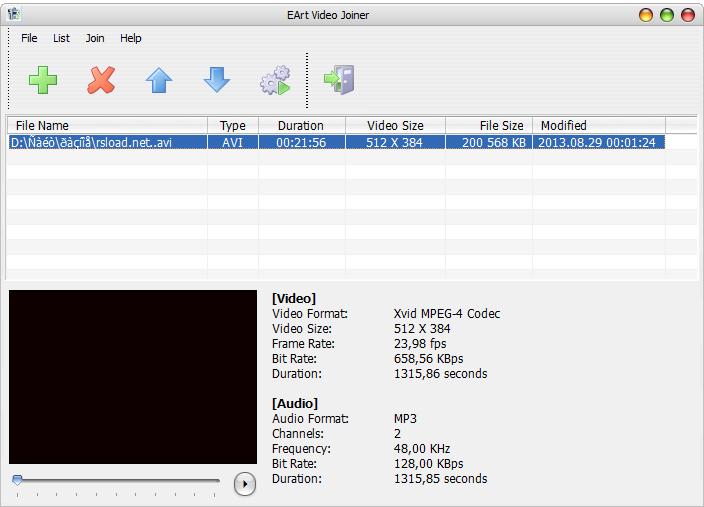Sort by Modified column header

pos(599,125)
